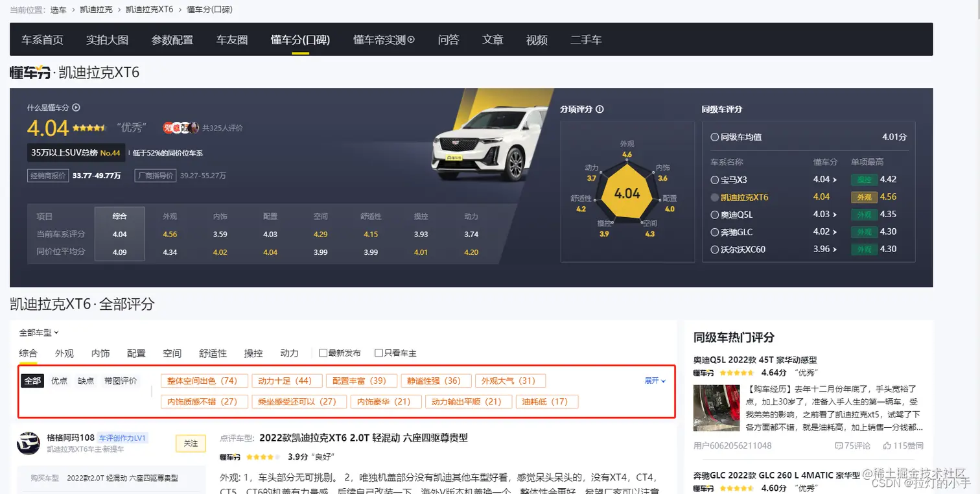Image resolution: width=980 pixels, height=494 pixels.
Task: Open 视频 in navigation bar
Action: coord(537,40)
